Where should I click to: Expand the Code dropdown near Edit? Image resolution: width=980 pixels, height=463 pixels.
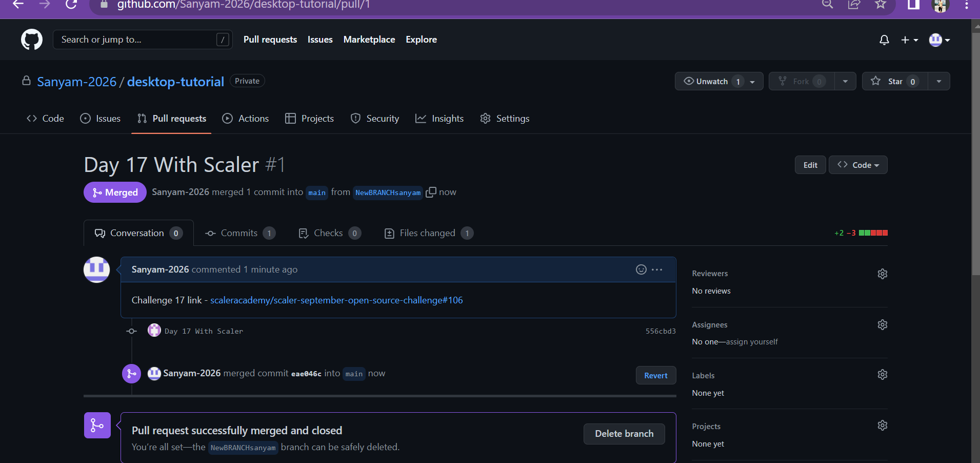(857, 165)
